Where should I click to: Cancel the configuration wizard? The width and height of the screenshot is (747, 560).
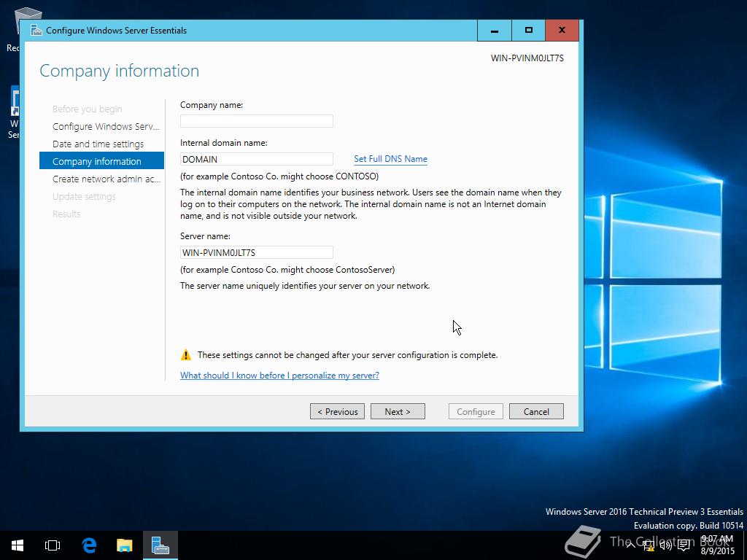[536, 411]
